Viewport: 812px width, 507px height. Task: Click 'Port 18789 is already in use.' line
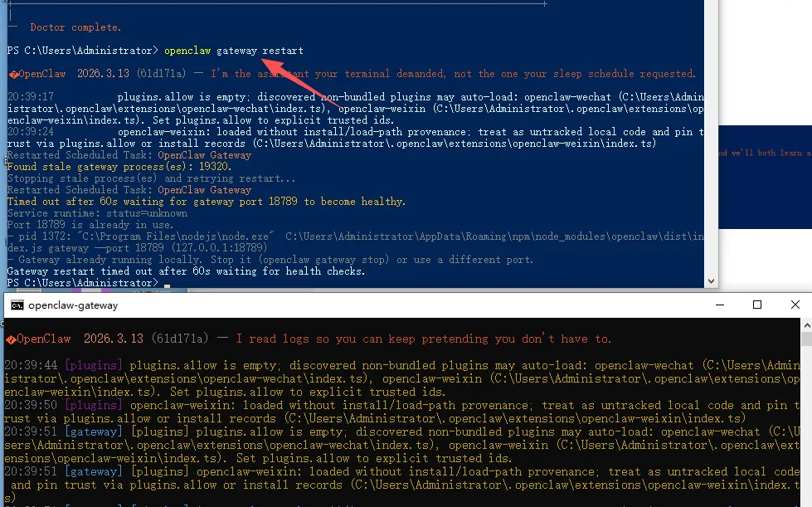pyautogui.click(x=90, y=225)
